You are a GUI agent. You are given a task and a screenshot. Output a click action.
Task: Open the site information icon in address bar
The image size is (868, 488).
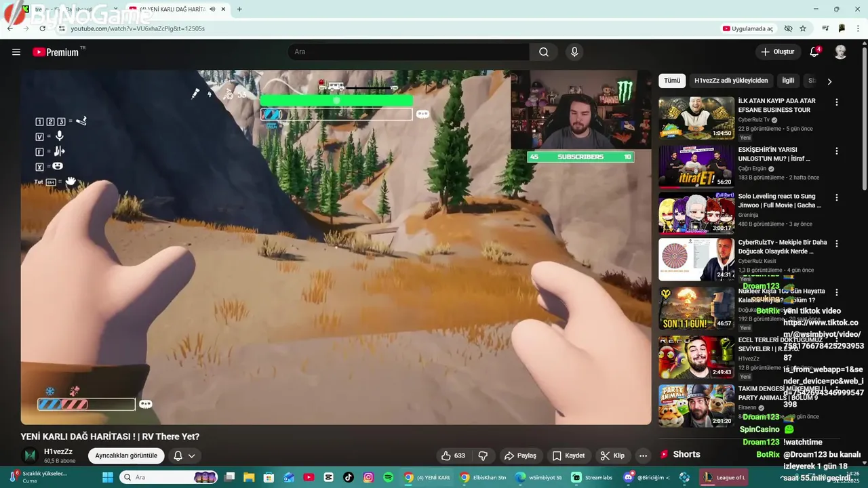(x=61, y=28)
